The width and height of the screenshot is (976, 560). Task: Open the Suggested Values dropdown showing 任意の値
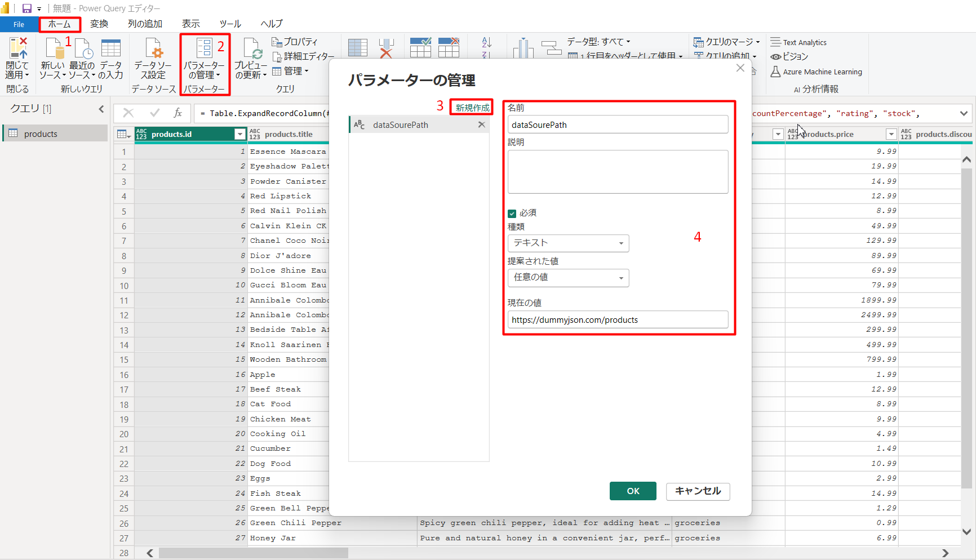568,278
